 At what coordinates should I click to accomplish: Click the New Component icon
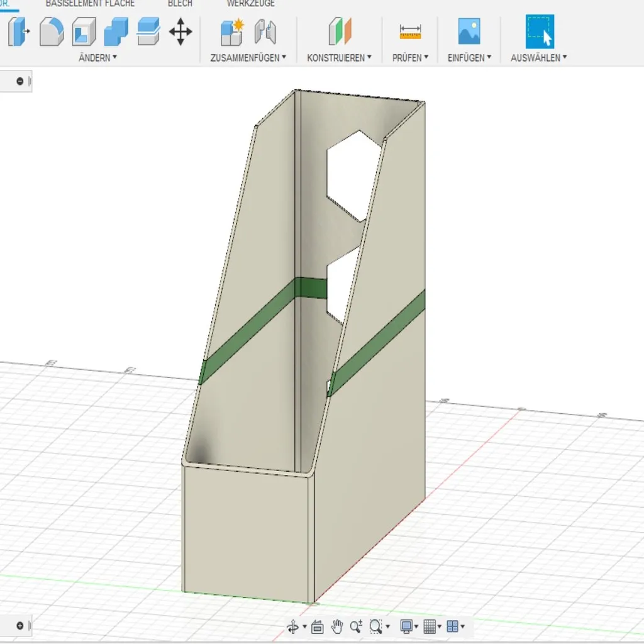point(232,31)
